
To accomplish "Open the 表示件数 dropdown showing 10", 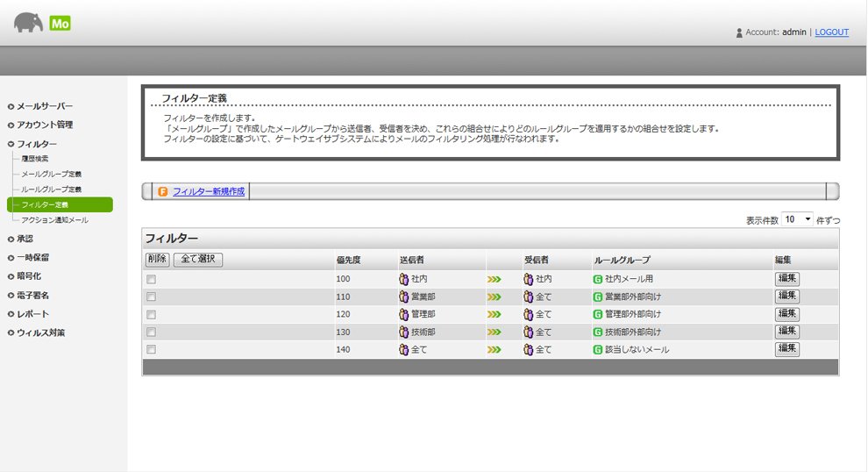I will 797,219.
